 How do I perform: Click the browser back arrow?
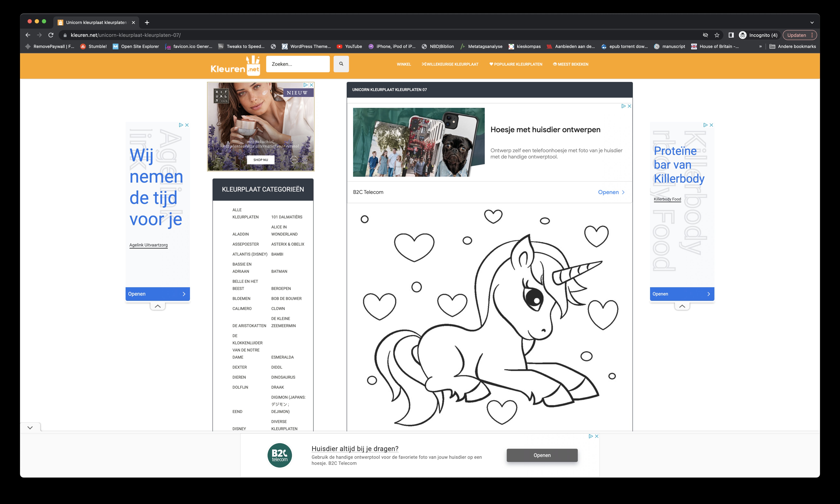point(28,35)
